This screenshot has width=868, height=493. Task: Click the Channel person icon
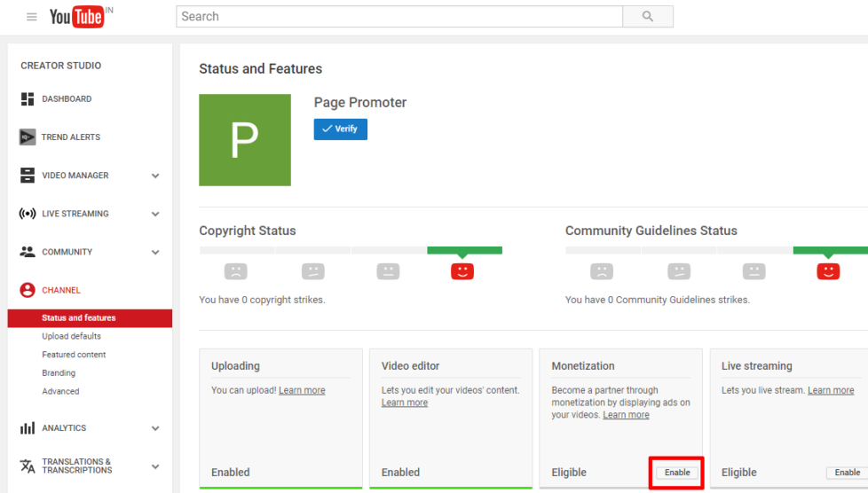point(28,290)
